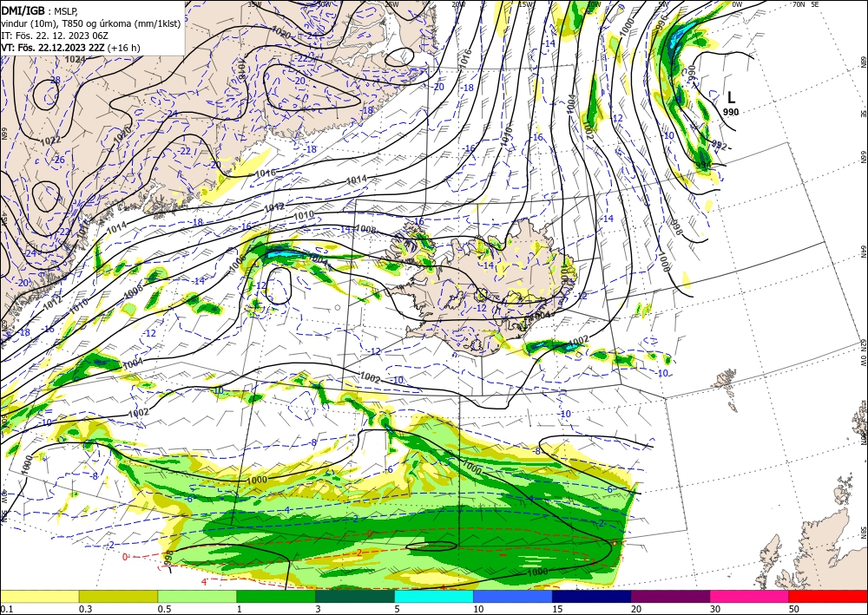
Task: Select the dark green 3–5 legend swatch
Action: click(x=355, y=596)
